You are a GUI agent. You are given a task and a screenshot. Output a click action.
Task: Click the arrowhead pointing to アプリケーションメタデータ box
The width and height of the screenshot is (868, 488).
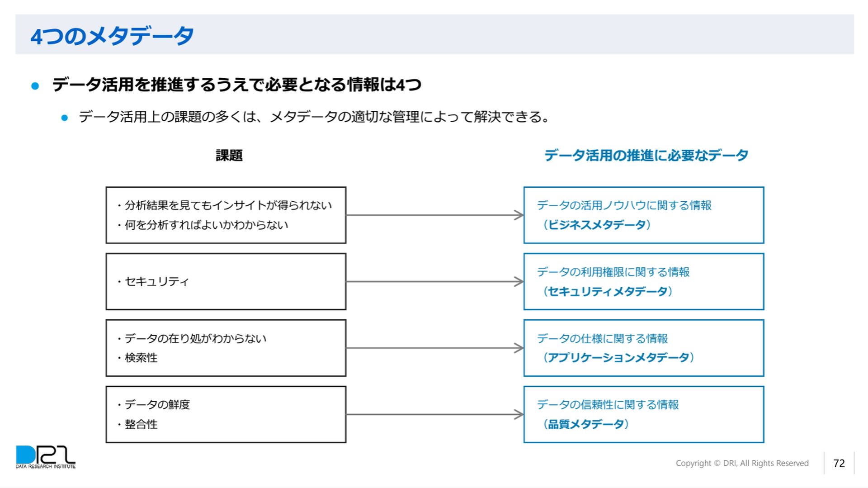(x=519, y=348)
